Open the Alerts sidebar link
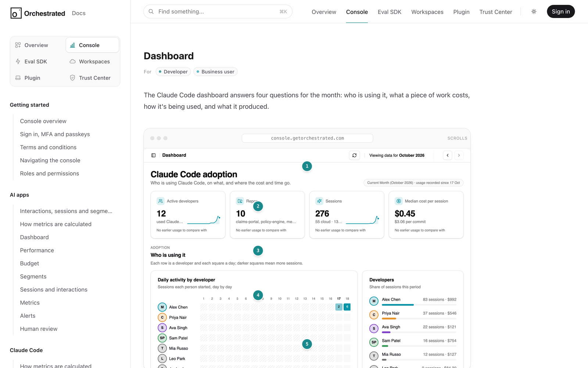Viewport: 588px width, 368px height. [28, 316]
